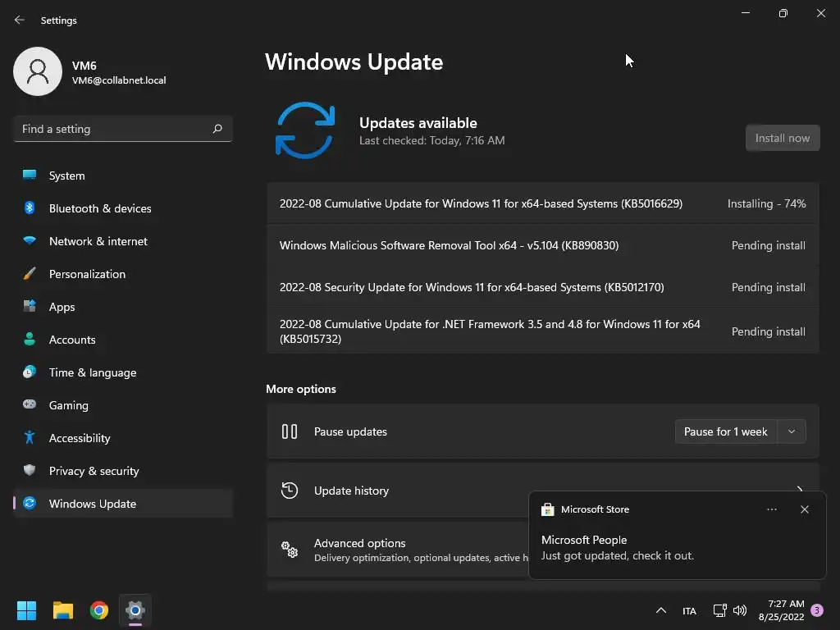Click the network status tray icon

(x=719, y=610)
